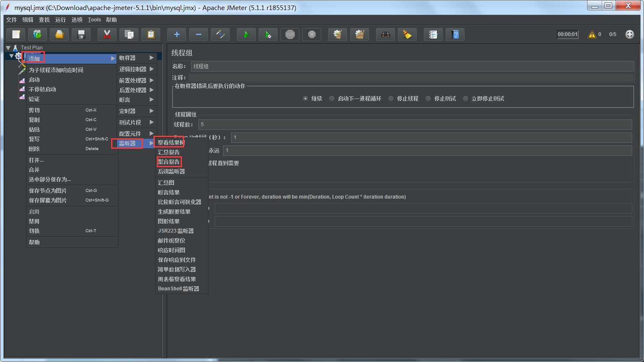This screenshot has height=362, width=644.
Task: Click the yellow warning triangle log indicator
Action: (592, 34)
